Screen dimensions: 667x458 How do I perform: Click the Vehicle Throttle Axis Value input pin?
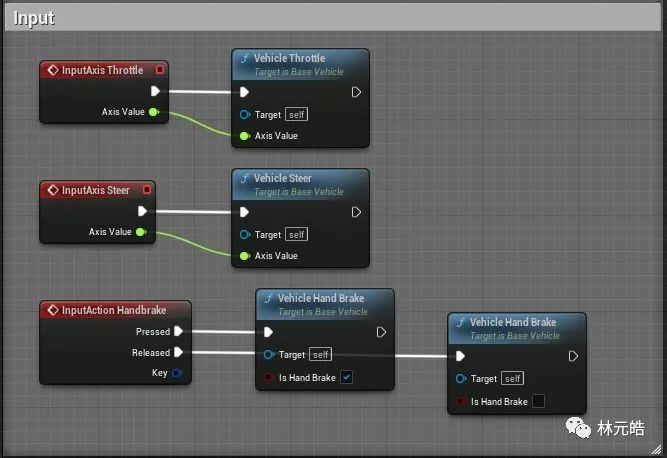coord(244,136)
